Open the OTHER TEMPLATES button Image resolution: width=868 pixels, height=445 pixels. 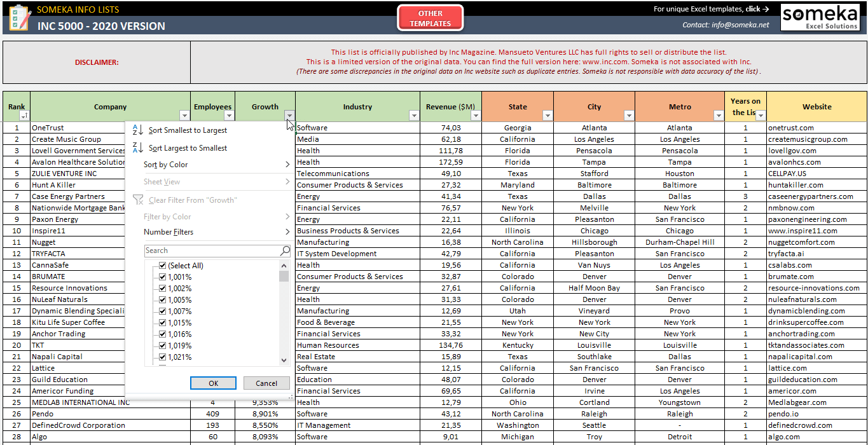431,18
